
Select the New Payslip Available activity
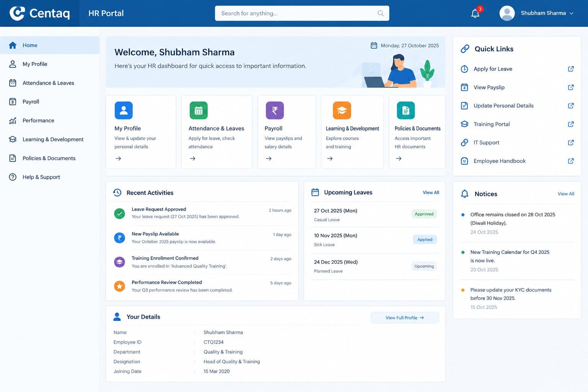[x=202, y=238]
